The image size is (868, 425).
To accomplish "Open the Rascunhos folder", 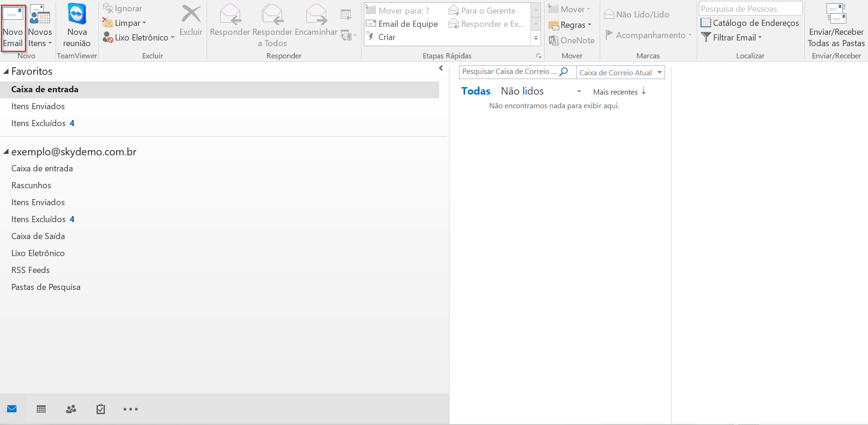I will pos(31,185).
